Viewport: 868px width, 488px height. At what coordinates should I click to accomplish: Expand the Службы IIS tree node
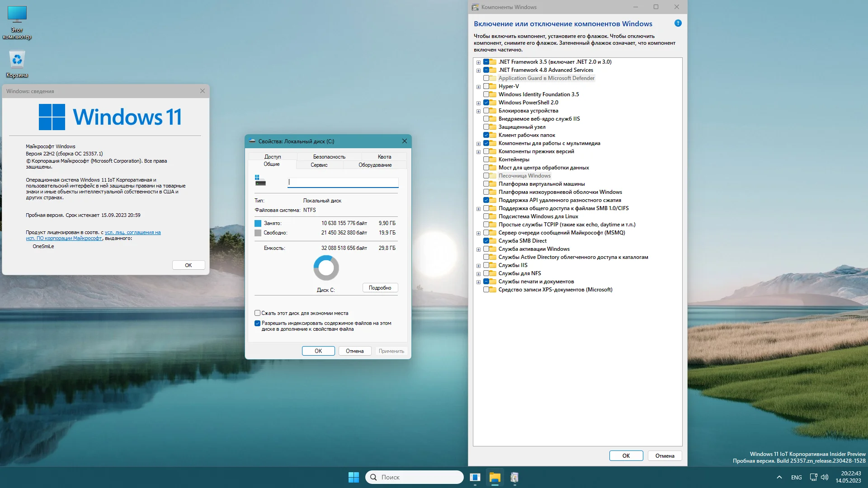click(x=478, y=266)
